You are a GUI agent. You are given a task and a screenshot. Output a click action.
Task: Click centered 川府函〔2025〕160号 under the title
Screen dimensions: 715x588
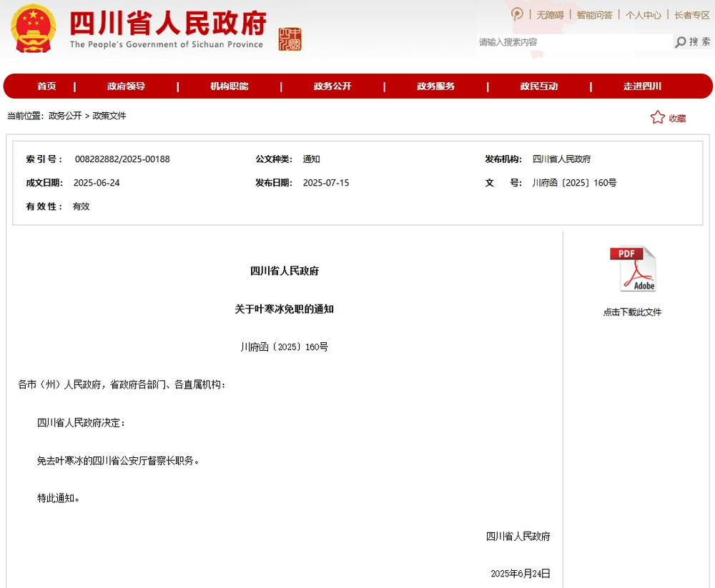(285, 347)
